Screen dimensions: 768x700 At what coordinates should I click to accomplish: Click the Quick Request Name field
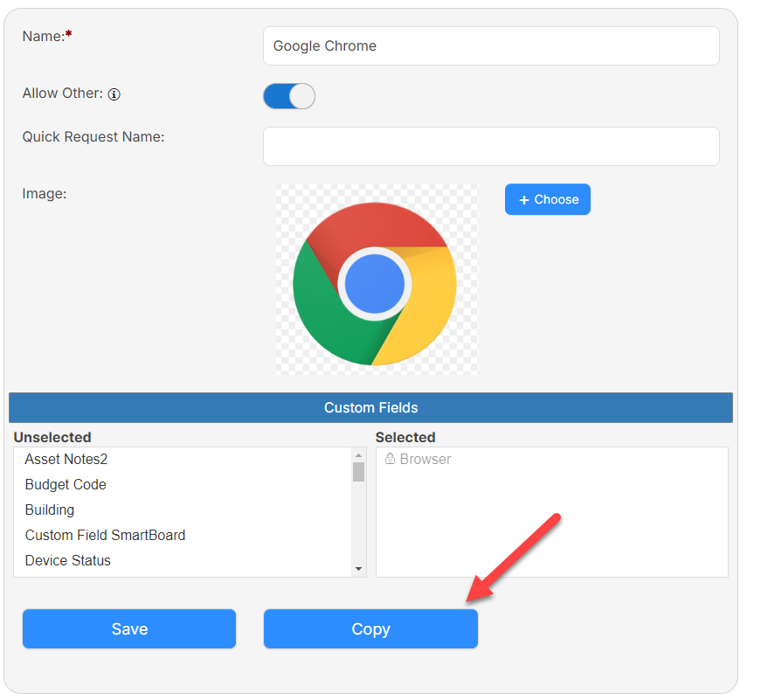(x=491, y=147)
